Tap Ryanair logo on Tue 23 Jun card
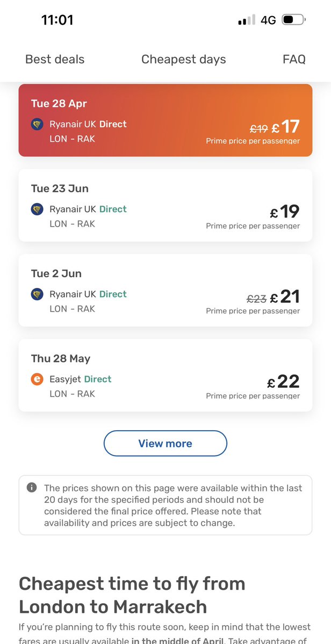The width and height of the screenshot is (331, 644). pyautogui.click(x=37, y=209)
